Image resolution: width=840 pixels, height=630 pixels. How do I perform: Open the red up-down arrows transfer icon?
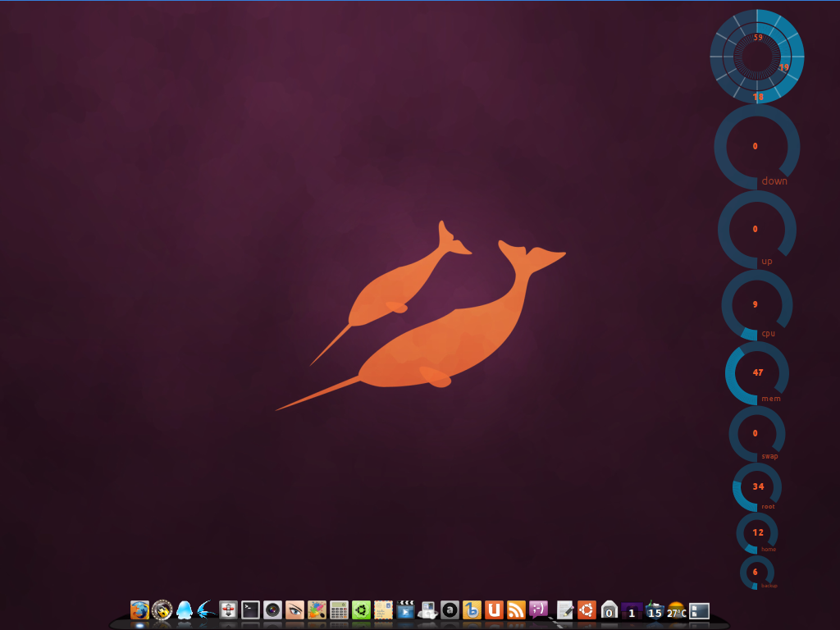(228, 609)
